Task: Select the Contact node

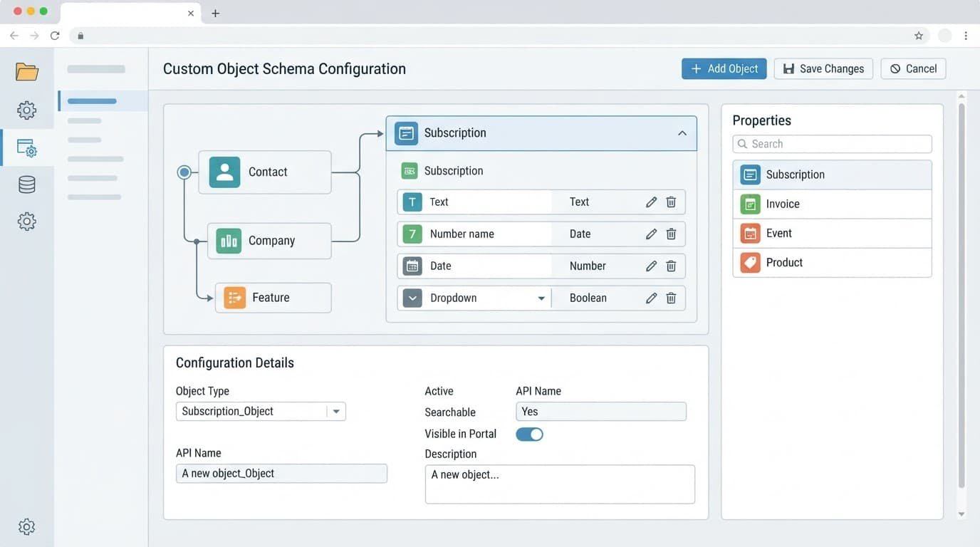Action: (265, 172)
